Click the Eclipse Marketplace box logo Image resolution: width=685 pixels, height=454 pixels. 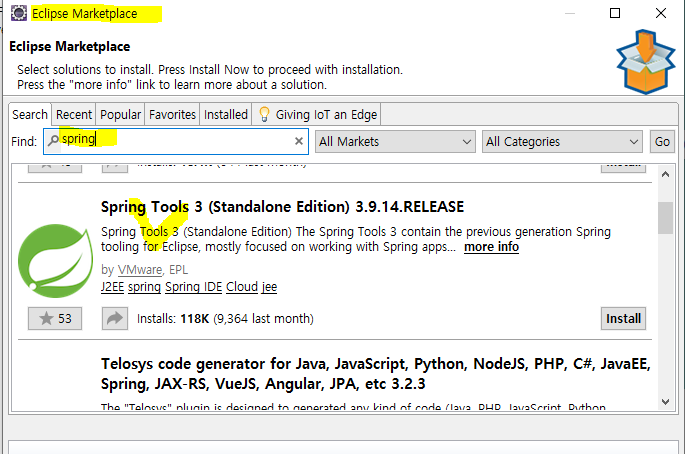[x=646, y=62]
